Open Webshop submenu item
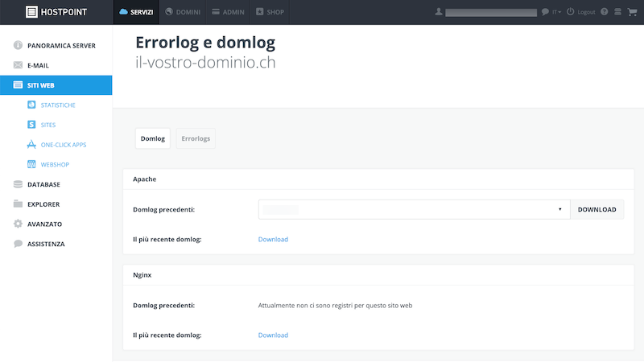The image size is (644, 362). coord(56,165)
